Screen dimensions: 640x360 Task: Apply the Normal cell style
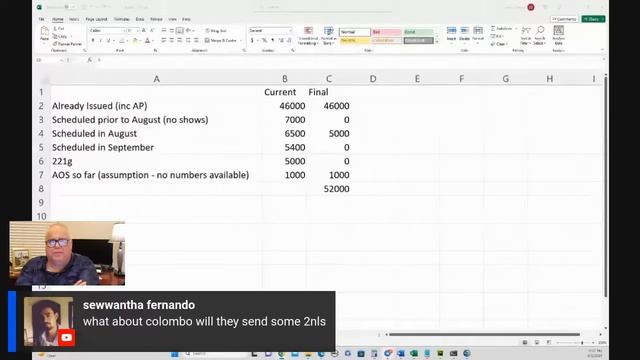pyautogui.click(x=355, y=32)
